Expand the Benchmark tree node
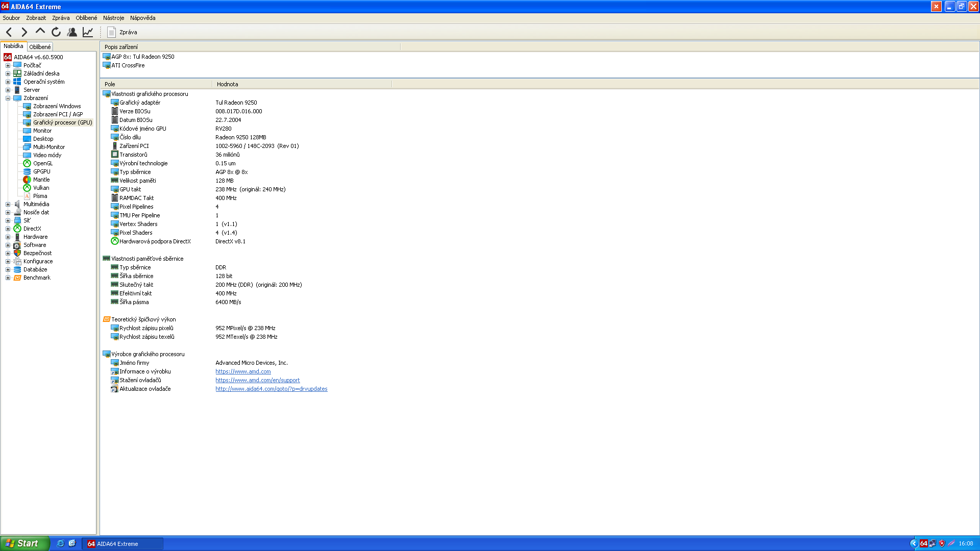Screen dimensions: 980x551 click(x=8, y=278)
